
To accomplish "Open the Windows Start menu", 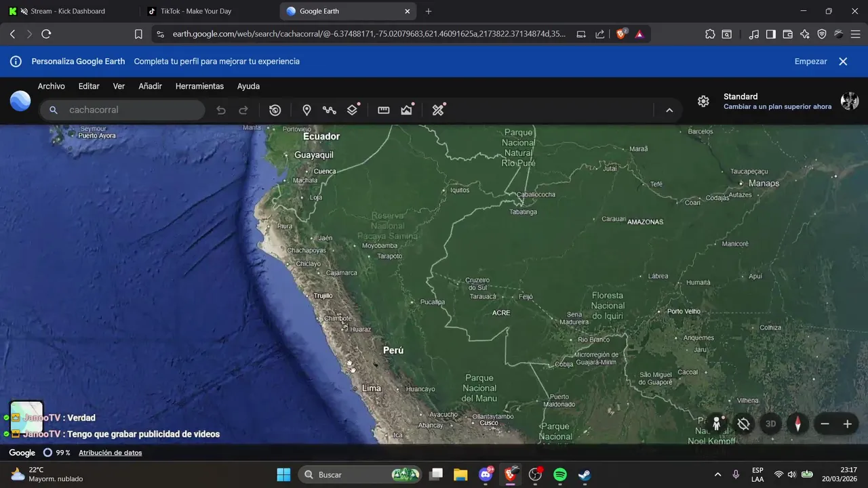I will click(x=283, y=474).
